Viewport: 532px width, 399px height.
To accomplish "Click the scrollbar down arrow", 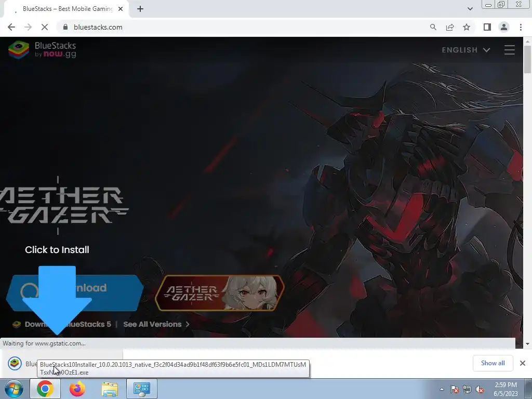I will [527, 344].
